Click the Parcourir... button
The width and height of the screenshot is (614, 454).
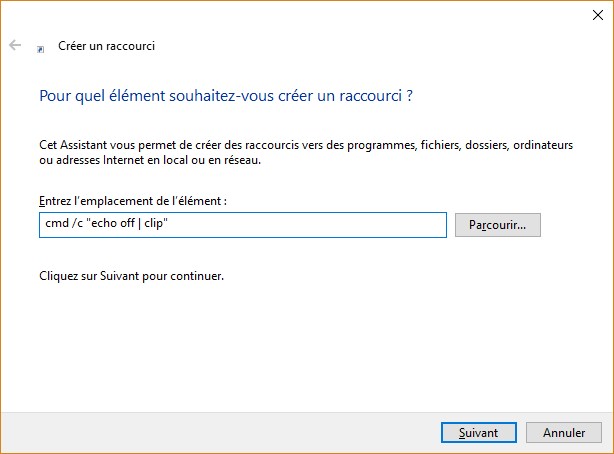(497, 225)
